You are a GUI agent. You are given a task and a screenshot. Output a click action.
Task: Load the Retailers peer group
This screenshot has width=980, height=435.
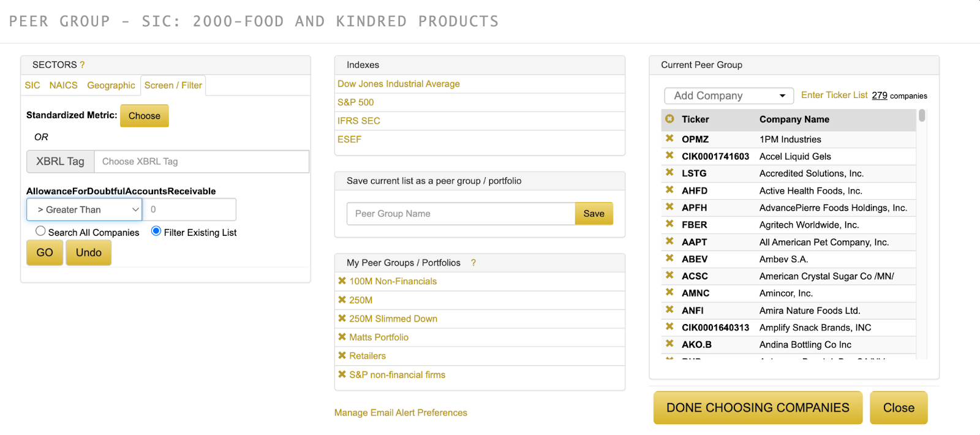(x=367, y=356)
